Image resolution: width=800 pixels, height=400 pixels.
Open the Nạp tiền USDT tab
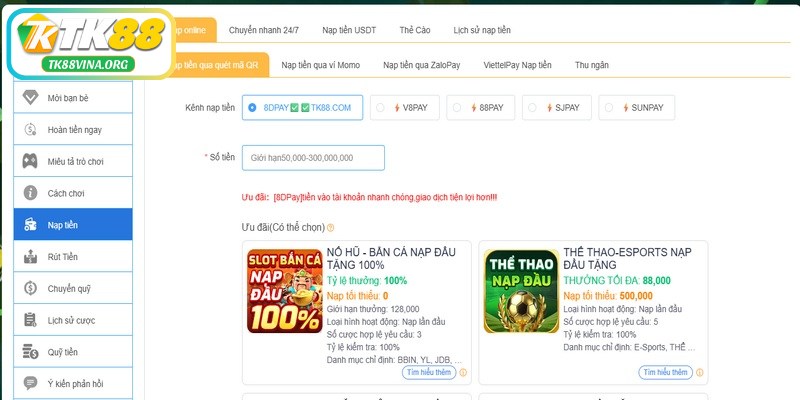349,30
